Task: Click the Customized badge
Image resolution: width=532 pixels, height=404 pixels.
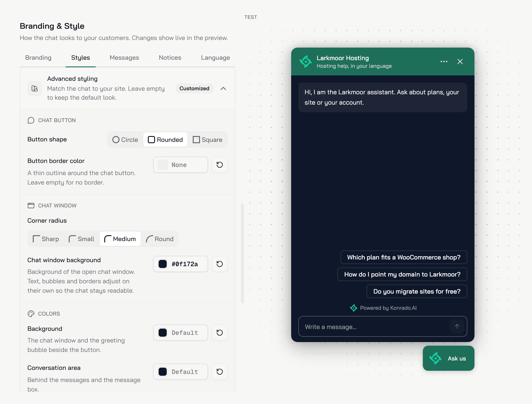Action: (194, 88)
